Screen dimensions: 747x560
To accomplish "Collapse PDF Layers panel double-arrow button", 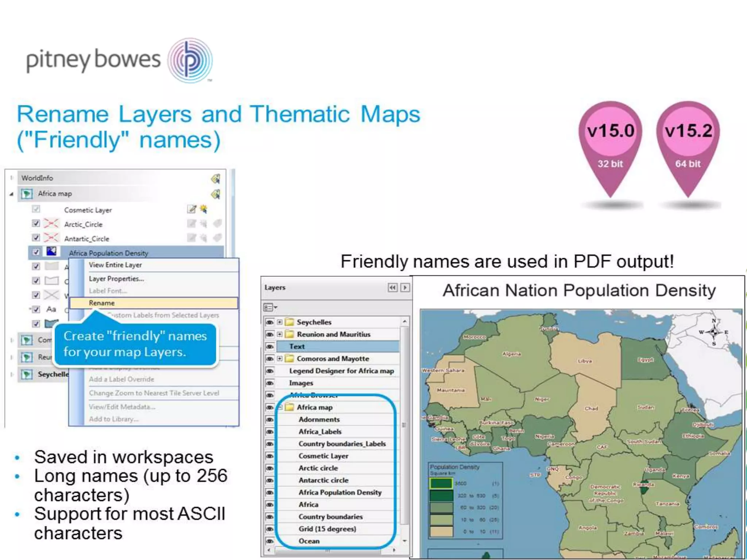I will 392,288.
